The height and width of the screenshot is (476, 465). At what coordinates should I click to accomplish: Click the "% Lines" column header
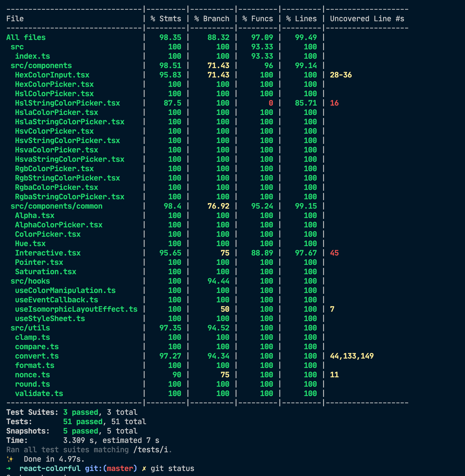click(301, 19)
